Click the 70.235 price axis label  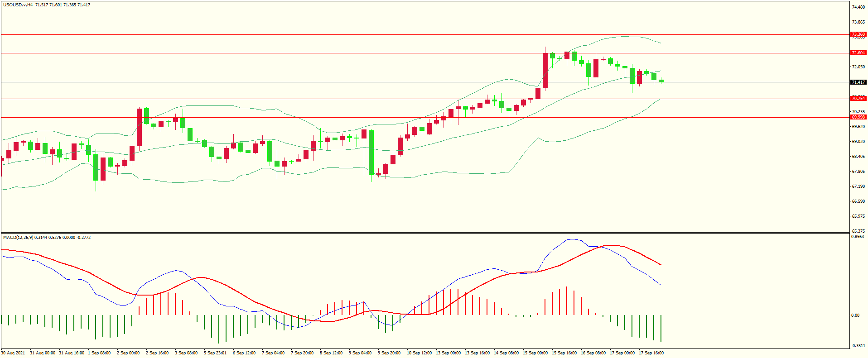(858, 112)
